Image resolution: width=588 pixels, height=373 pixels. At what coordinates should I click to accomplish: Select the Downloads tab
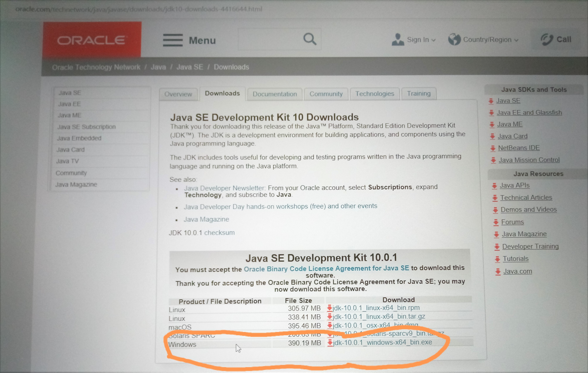(x=222, y=94)
